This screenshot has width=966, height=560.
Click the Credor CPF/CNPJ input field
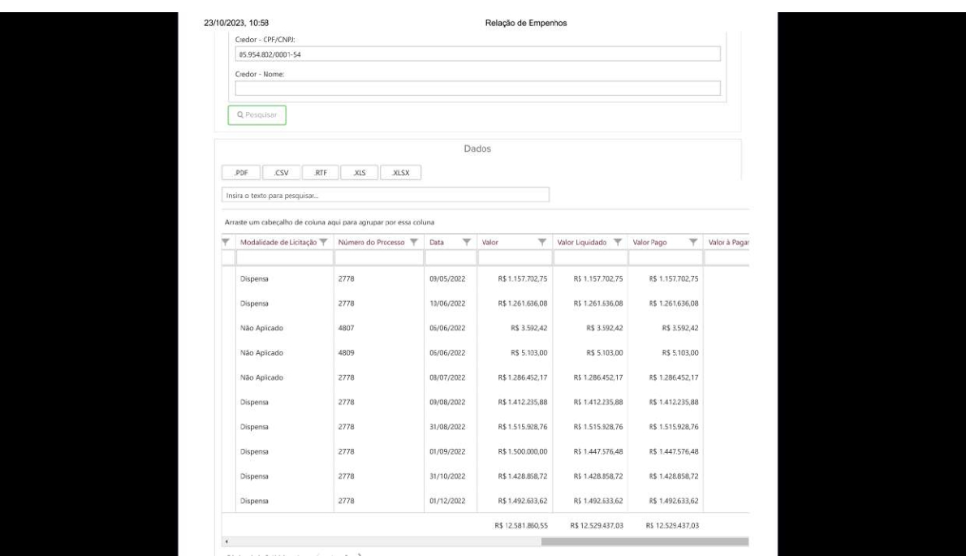coord(477,54)
